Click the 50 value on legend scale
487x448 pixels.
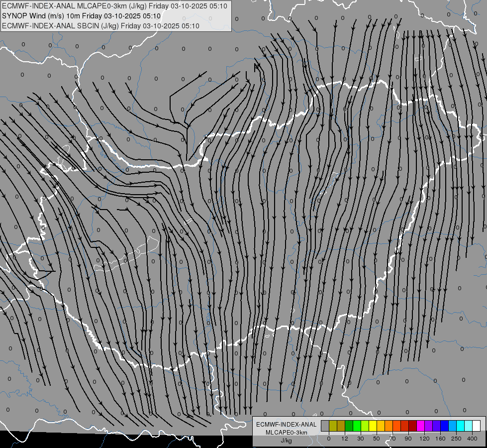point(377,439)
